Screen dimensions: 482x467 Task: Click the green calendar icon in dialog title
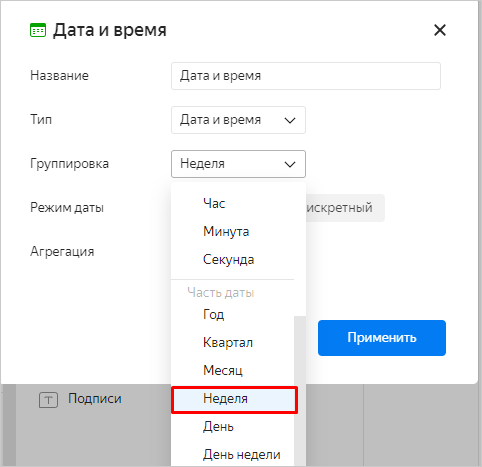38,30
